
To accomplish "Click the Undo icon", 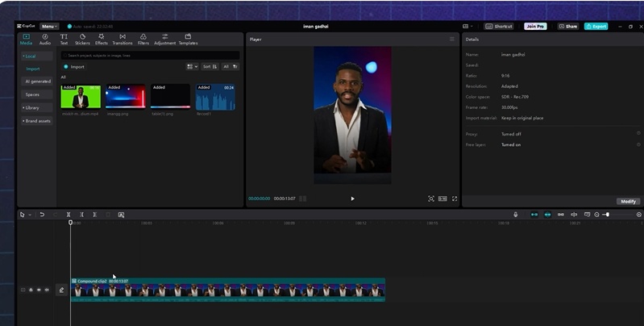I will point(42,215).
